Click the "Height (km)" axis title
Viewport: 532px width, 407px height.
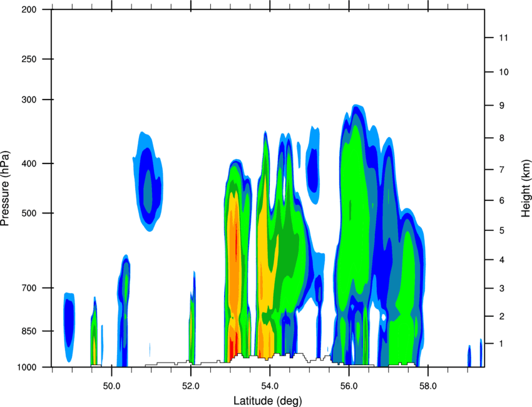click(526, 188)
